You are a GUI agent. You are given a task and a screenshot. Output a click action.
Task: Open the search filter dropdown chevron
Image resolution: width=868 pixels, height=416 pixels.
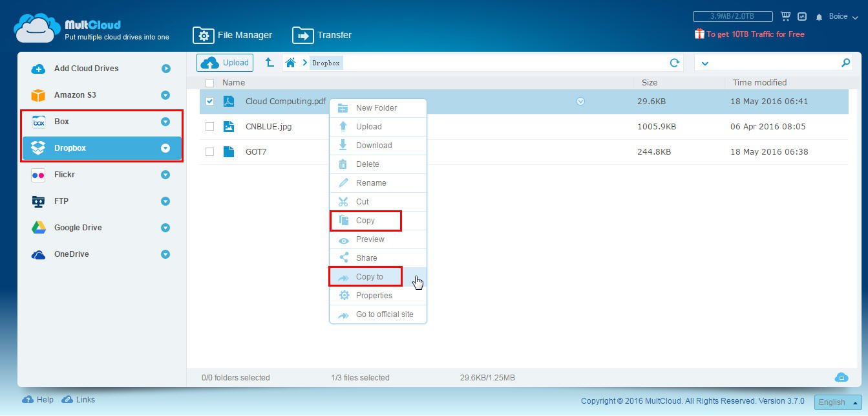[705, 63]
